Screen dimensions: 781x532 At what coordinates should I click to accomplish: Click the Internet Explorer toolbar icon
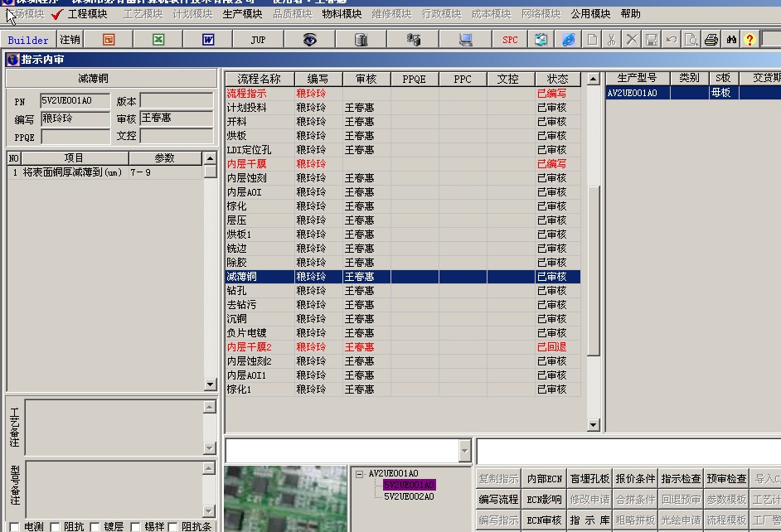[x=568, y=39]
